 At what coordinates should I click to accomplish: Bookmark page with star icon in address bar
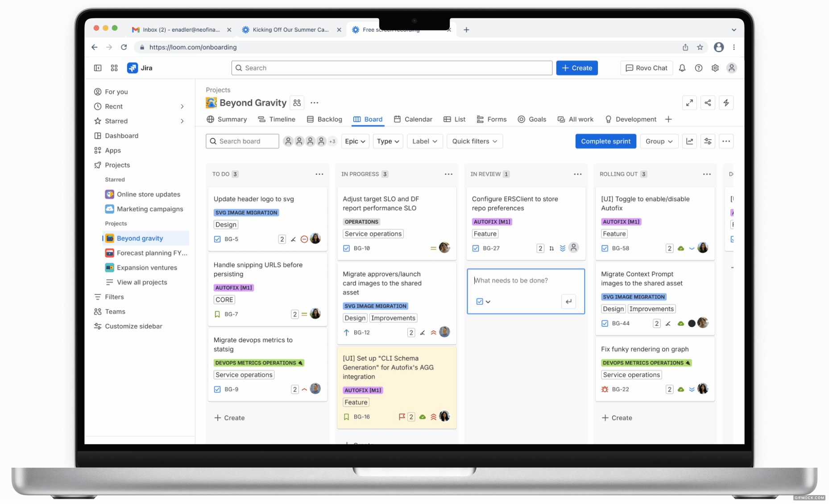point(700,47)
